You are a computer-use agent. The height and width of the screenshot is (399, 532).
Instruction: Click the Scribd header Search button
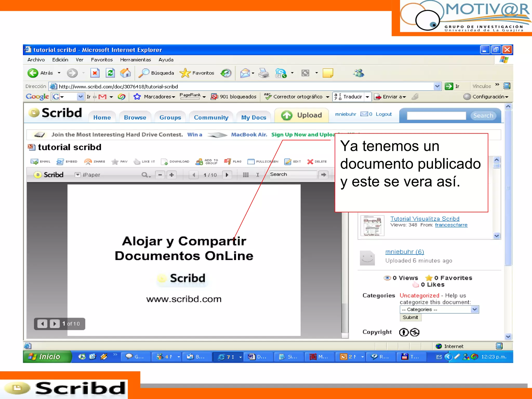(483, 116)
